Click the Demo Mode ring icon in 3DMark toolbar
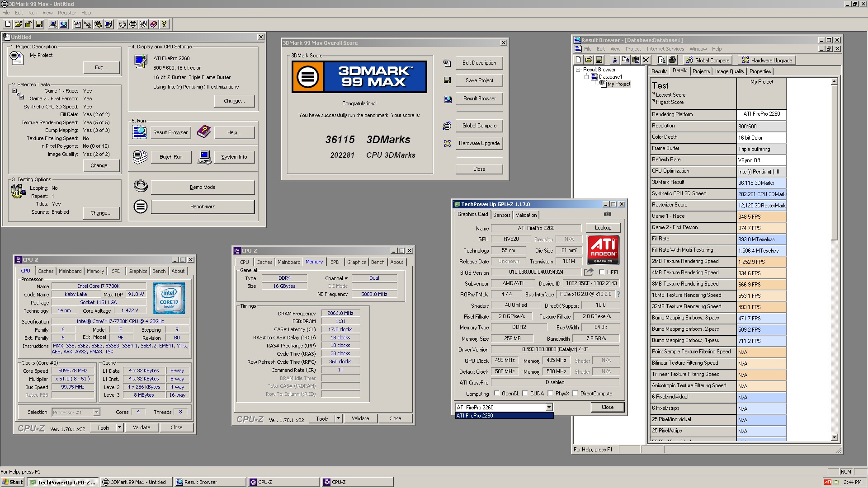Viewport: 868px width, 488px height. (x=123, y=24)
